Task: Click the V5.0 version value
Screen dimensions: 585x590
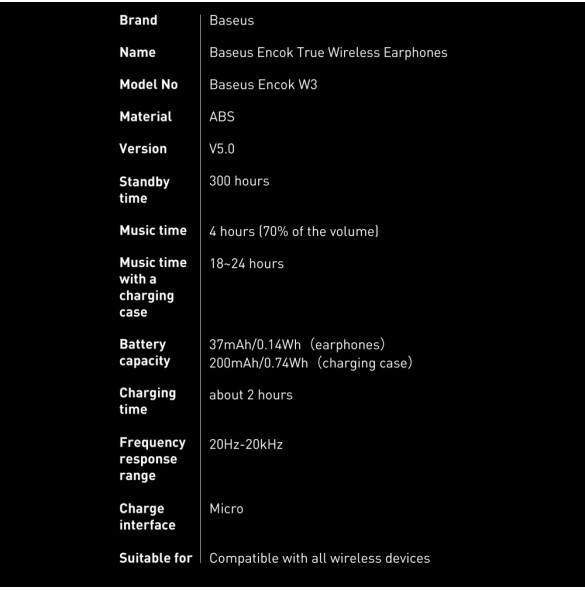Action: point(222,149)
